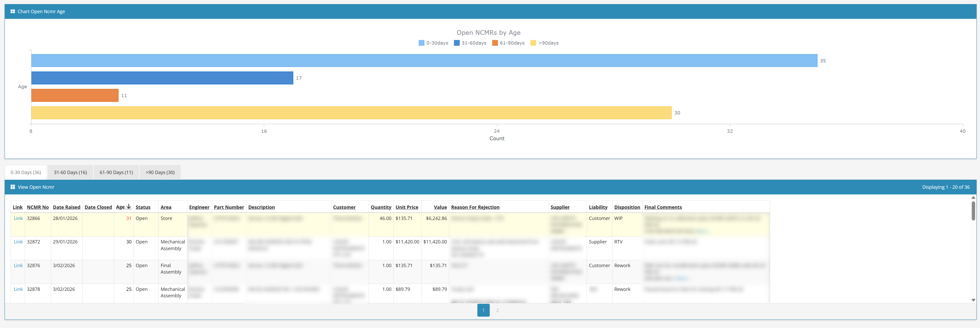Sort the table by Date Raised
Viewport: 980px width, 328px height.
point(66,207)
